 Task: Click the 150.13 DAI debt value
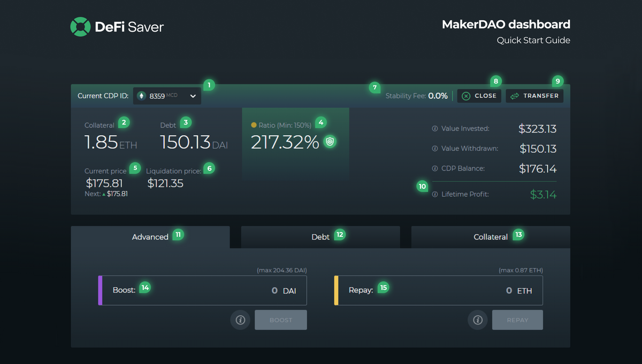tap(194, 142)
